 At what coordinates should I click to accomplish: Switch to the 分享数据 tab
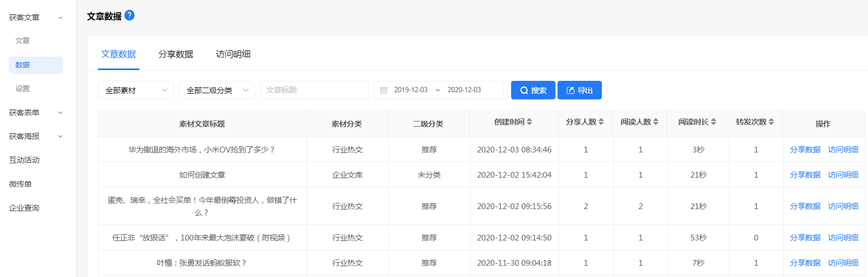pos(176,54)
